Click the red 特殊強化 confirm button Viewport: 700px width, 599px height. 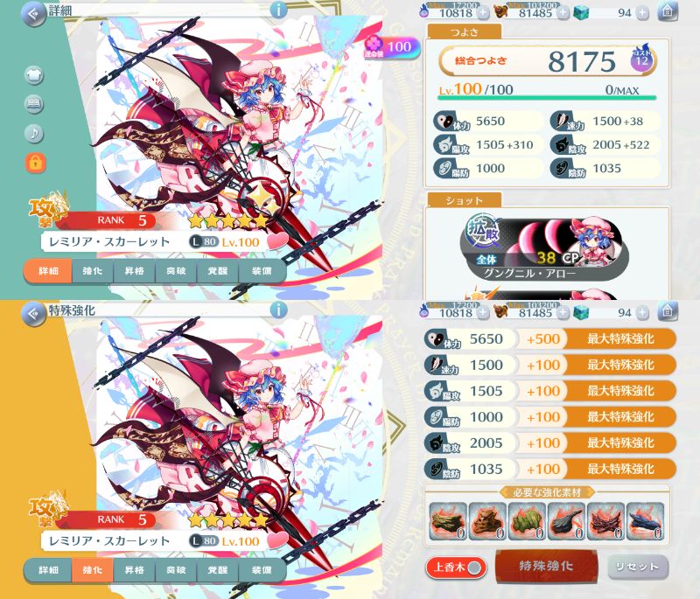point(546,566)
